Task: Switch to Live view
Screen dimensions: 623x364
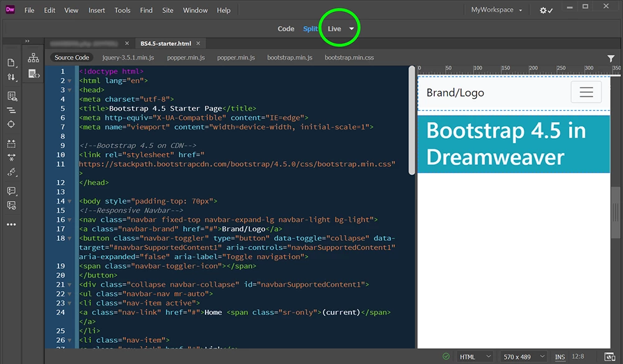Action: point(334,29)
